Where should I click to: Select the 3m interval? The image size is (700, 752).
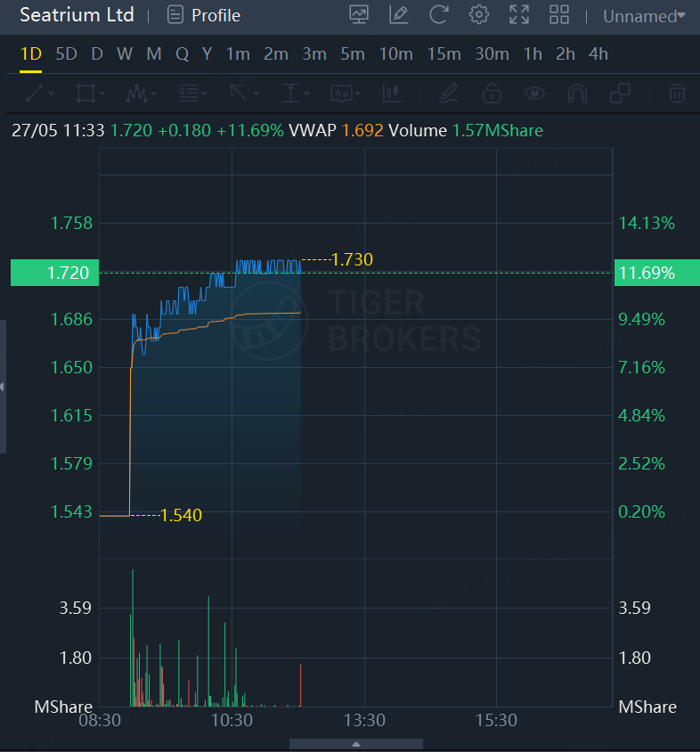(x=314, y=54)
